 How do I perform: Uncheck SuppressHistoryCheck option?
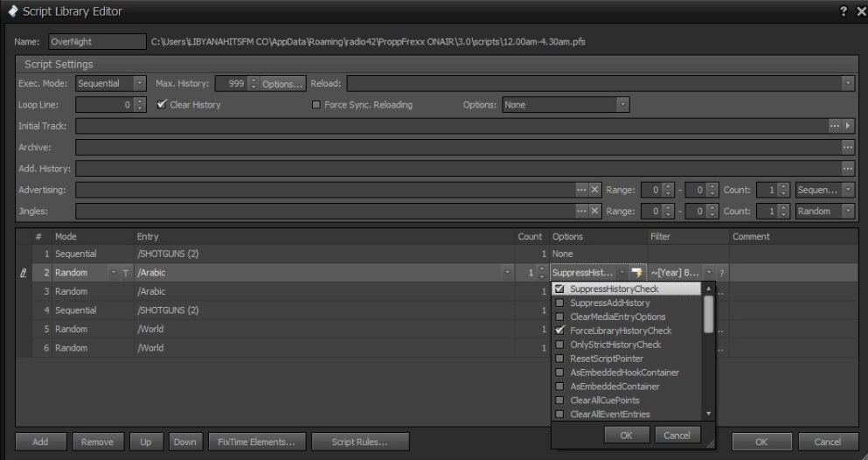(559, 289)
